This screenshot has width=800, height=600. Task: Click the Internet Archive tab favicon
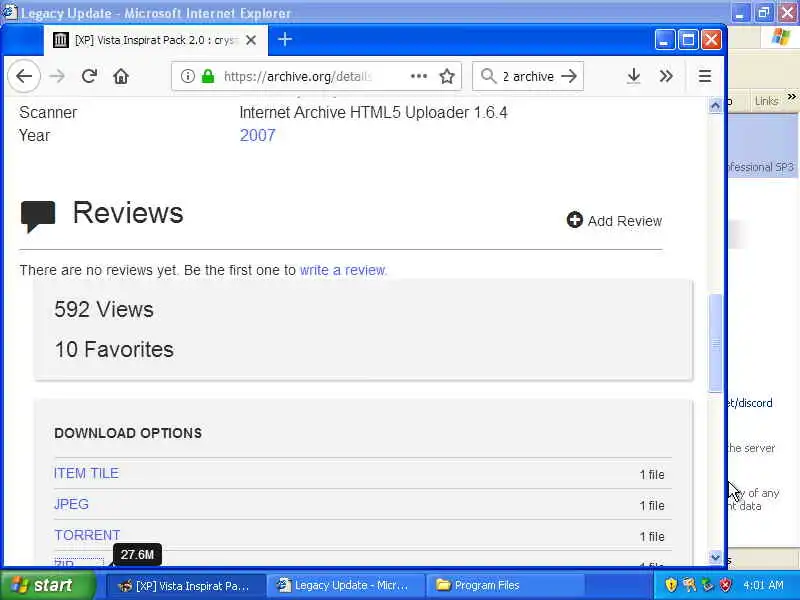click(61, 40)
